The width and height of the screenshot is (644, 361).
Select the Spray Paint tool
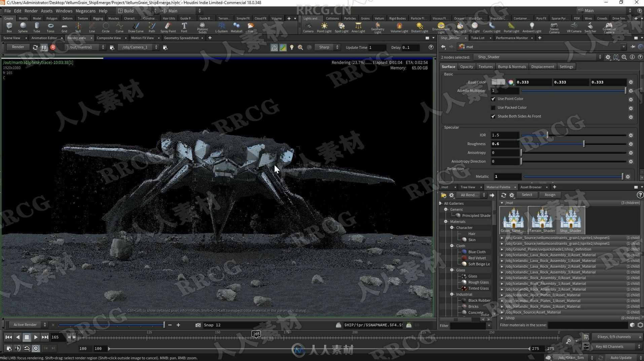[x=168, y=27]
